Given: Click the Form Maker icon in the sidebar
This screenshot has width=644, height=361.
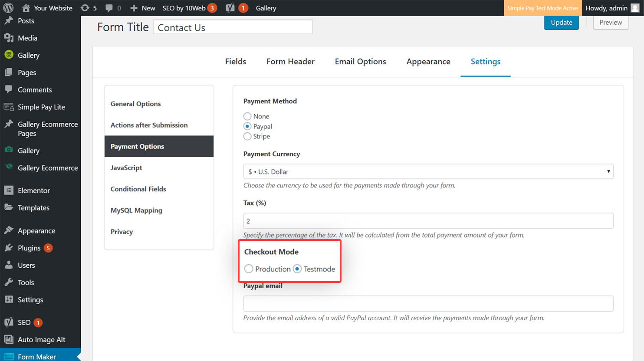Looking at the screenshot, I should (9, 357).
